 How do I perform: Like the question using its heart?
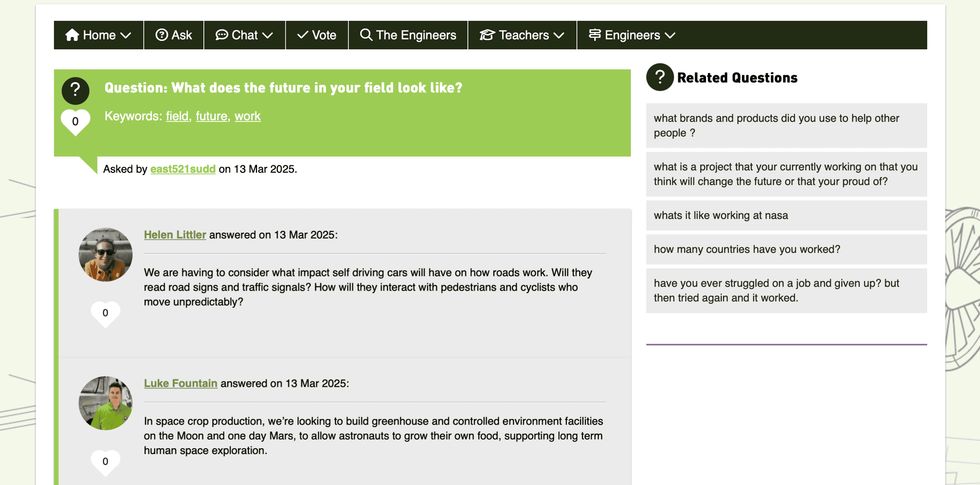point(75,121)
